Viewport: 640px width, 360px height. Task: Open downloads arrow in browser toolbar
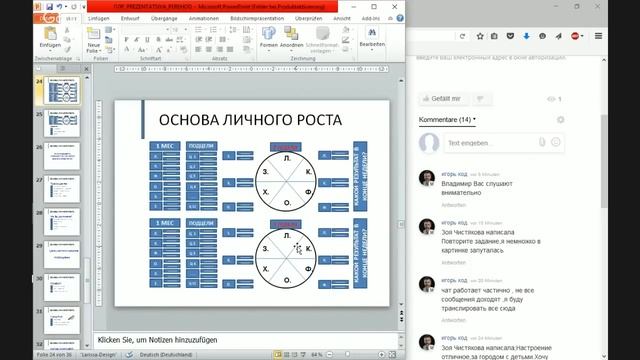[527, 36]
